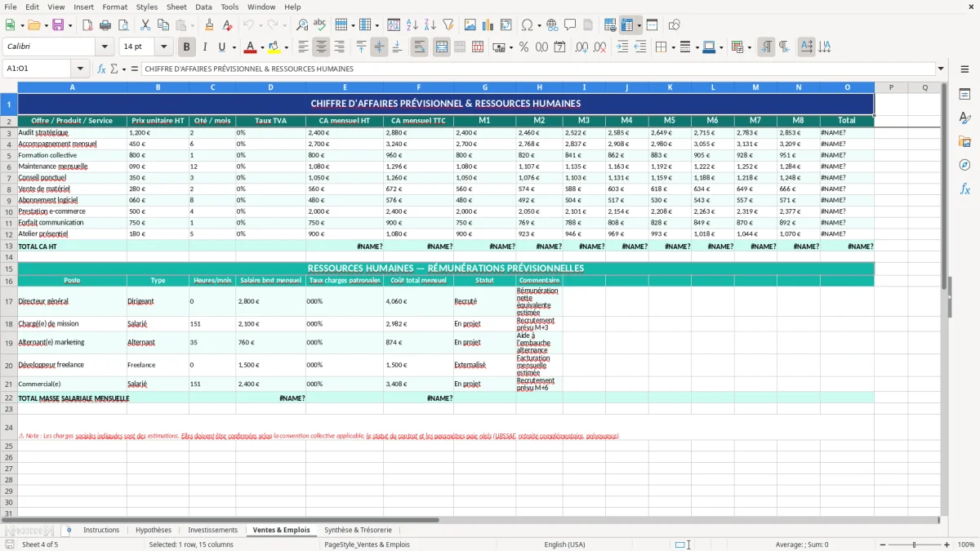Apply yellow background color
980x551 pixels.
(x=274, y=47)
